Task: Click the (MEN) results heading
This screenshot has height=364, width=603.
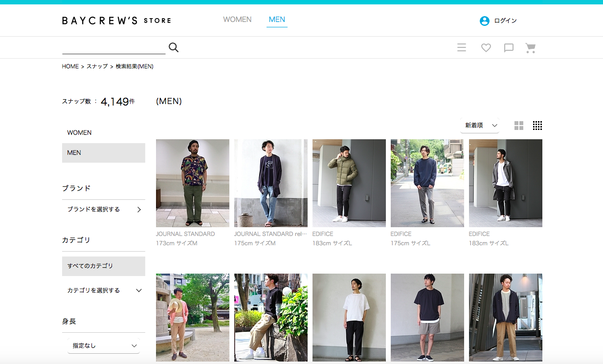Action: pos(169,101)
